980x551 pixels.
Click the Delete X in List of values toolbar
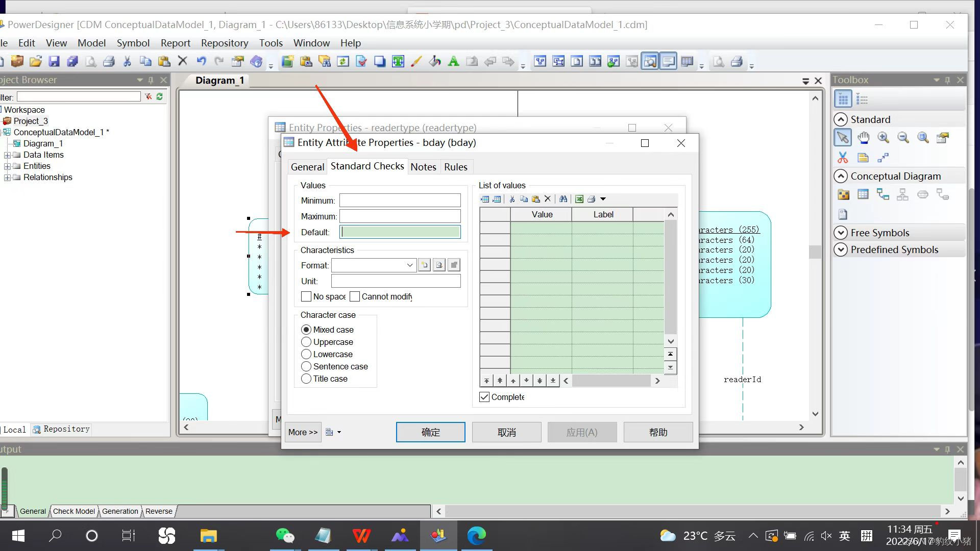[548, 199]
